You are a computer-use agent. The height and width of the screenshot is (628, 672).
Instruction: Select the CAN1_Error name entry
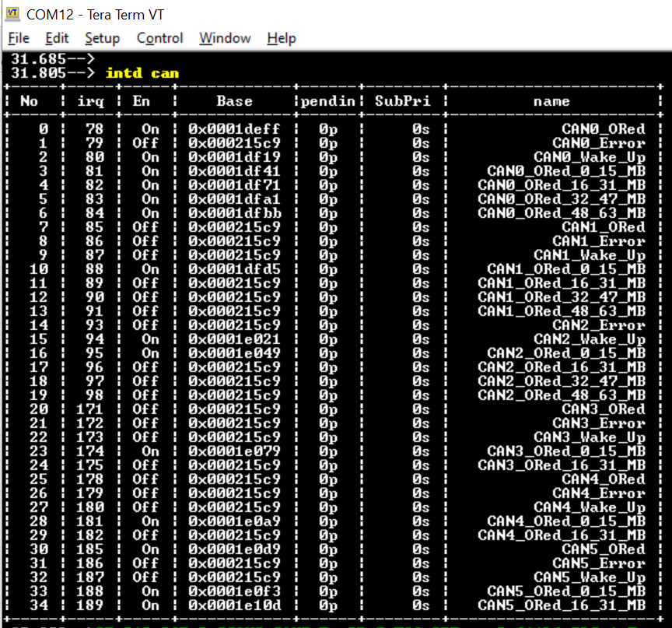(x=599, y=241)
